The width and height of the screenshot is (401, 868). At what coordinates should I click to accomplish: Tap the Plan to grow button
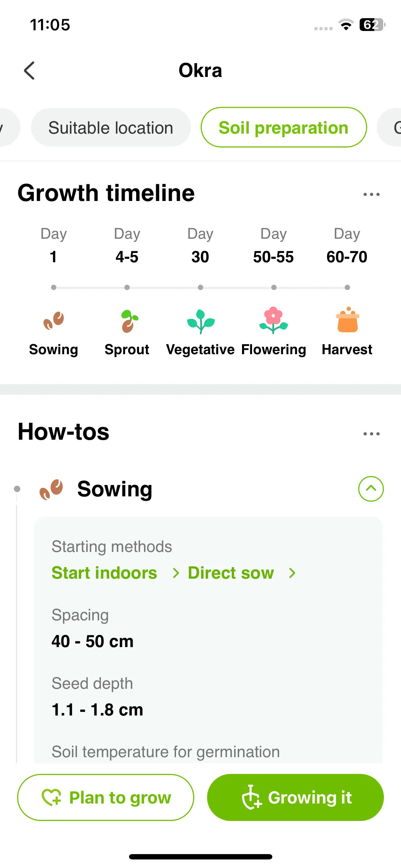coord(106,797)
